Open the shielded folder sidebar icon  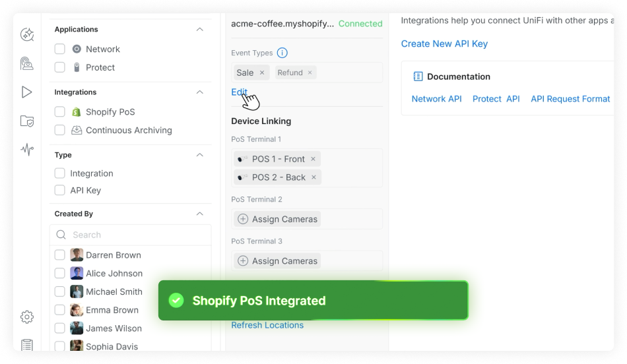point(27,121)
